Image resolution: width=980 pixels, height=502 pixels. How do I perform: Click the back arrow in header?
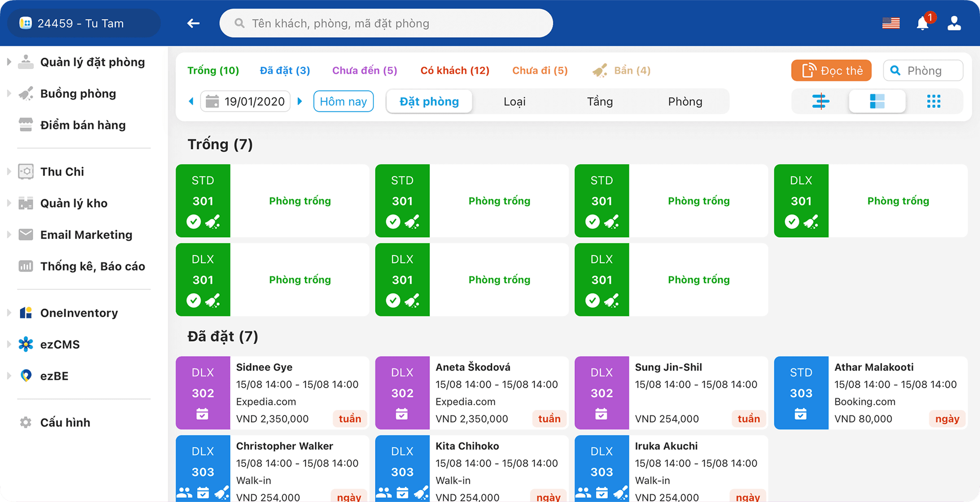tap(193, 23)
